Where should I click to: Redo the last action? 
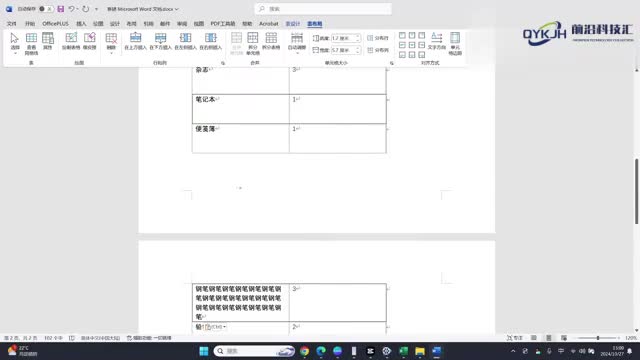[85, 9]
